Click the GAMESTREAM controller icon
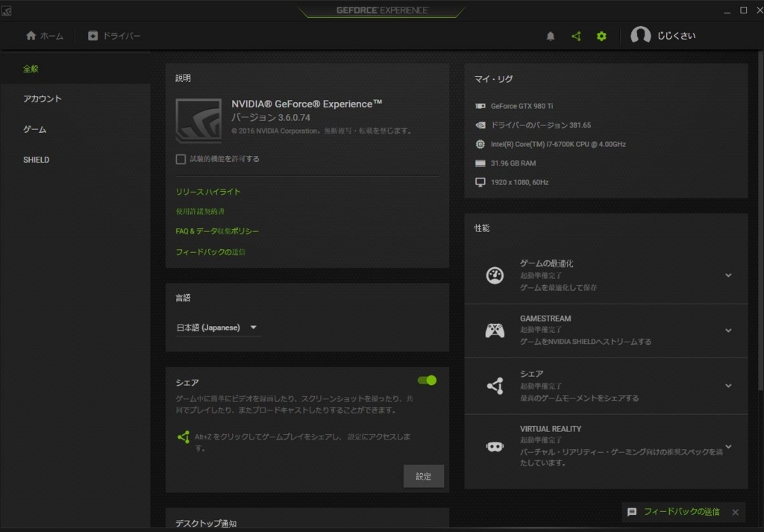This screenshot has height=532, width=764. click(495, 331)
